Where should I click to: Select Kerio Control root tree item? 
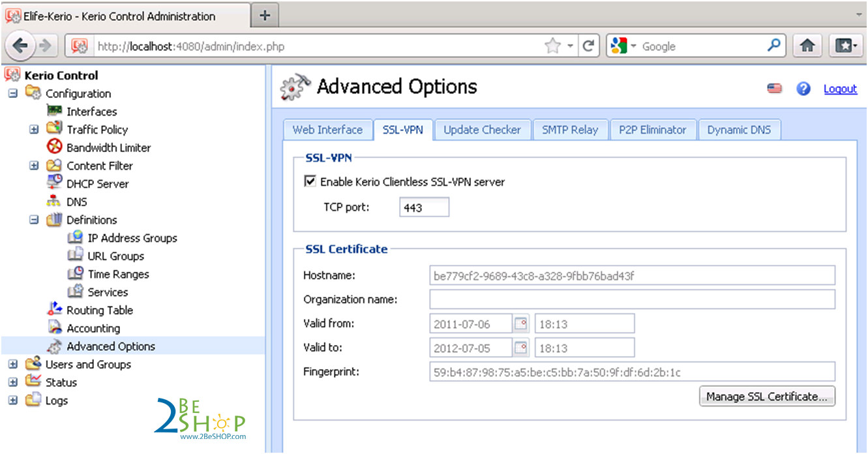coord(61,75)
